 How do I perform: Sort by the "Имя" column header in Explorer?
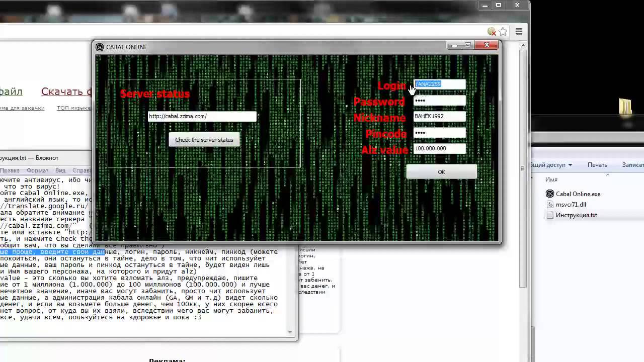pyautogui.click(x=551, y=179)
